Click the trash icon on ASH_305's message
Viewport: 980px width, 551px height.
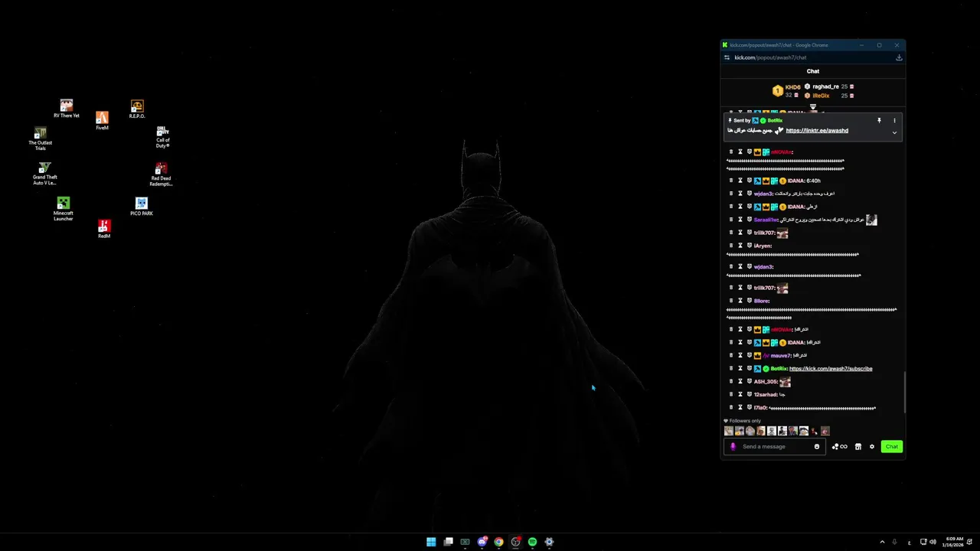731,381
